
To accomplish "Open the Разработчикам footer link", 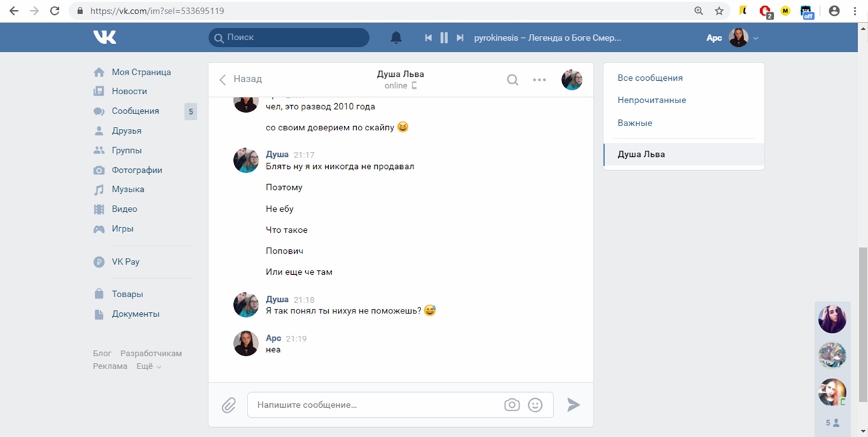I will pyautogui.click(x=151, y=354).
